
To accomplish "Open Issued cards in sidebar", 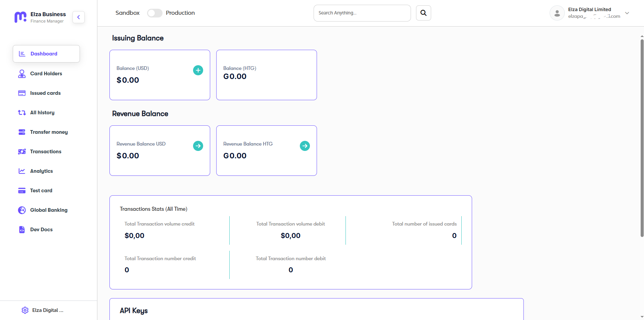I will pos(45,93).
